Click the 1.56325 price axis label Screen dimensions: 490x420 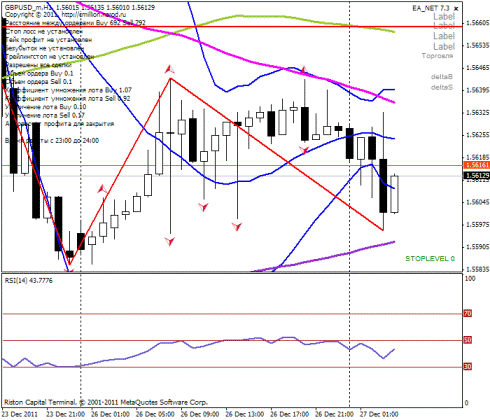point(478,113)
